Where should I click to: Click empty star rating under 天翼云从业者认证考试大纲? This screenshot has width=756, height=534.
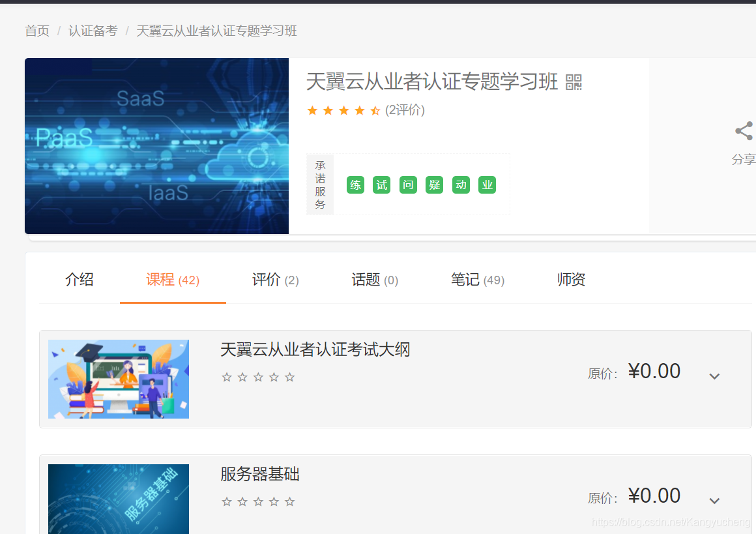tap(258, 378)
